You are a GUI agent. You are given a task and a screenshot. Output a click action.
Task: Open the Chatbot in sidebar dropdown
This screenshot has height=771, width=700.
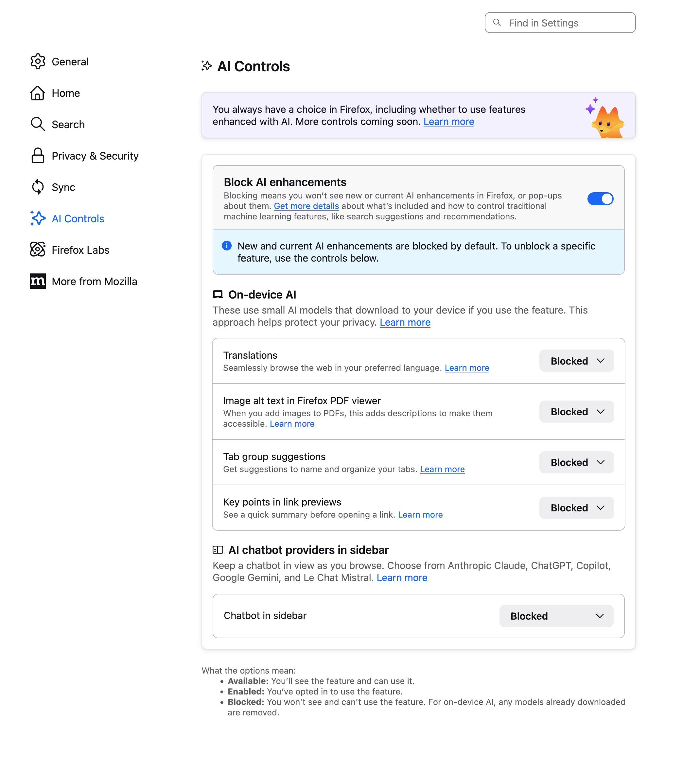[556, 616]
